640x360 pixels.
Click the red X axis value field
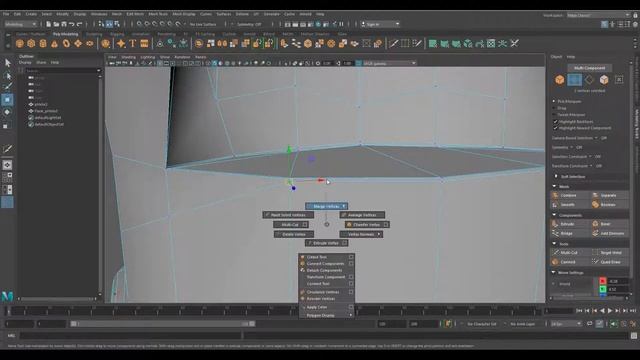click(x=618, y=281)
